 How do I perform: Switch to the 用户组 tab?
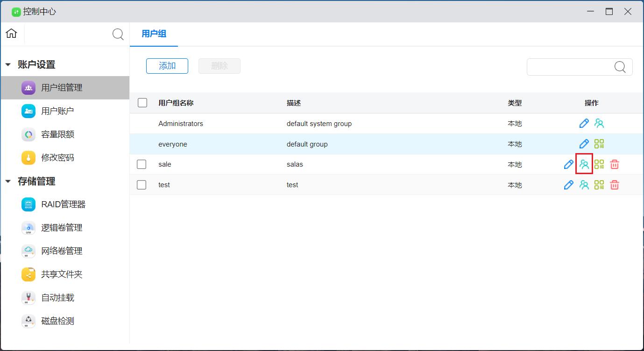[154, 34]
